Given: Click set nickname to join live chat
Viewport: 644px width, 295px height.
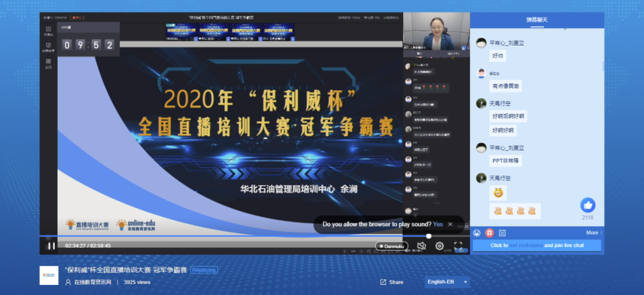Looking at the screenshot, I should [x=525, y=245].
